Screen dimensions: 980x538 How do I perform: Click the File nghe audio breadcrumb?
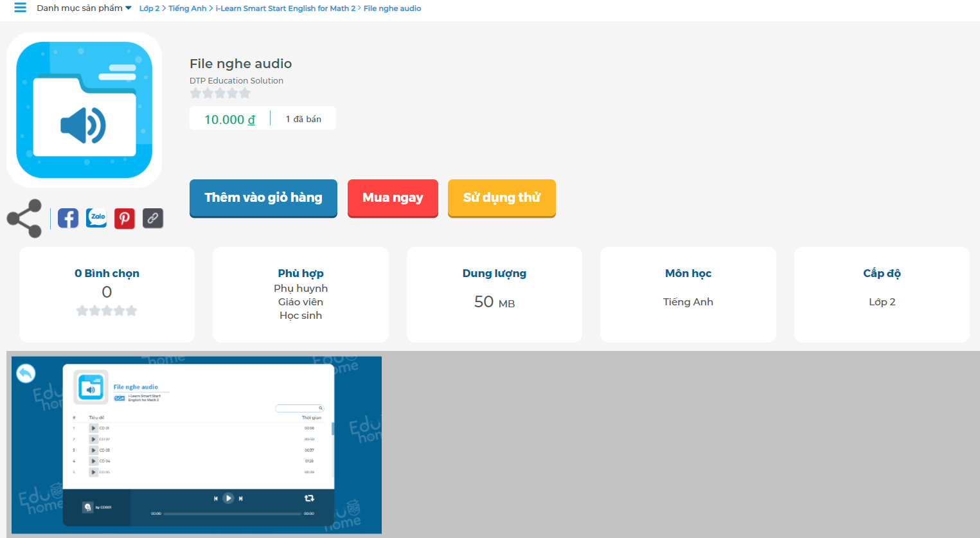click(393, 8)
